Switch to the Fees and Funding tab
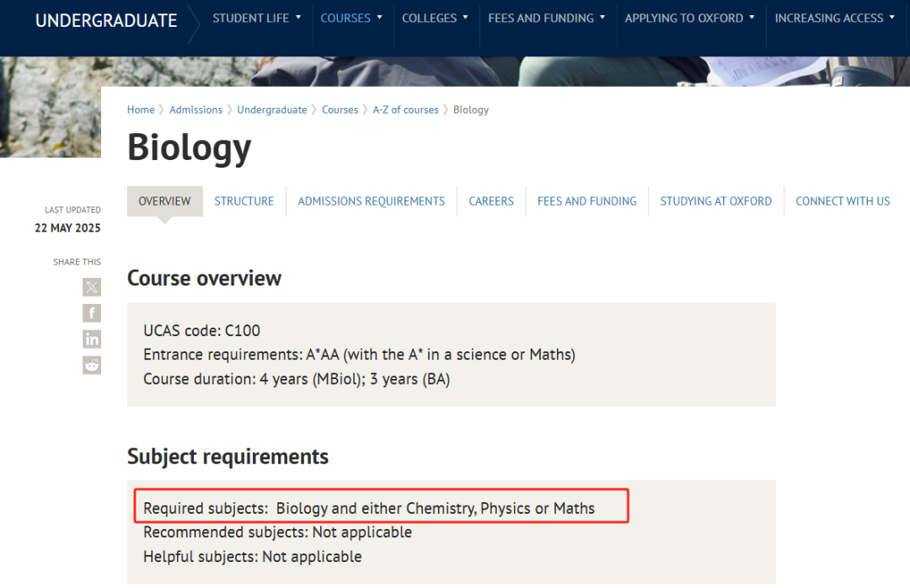The width and height of the screenshot is (910, 588). point(586,201)
